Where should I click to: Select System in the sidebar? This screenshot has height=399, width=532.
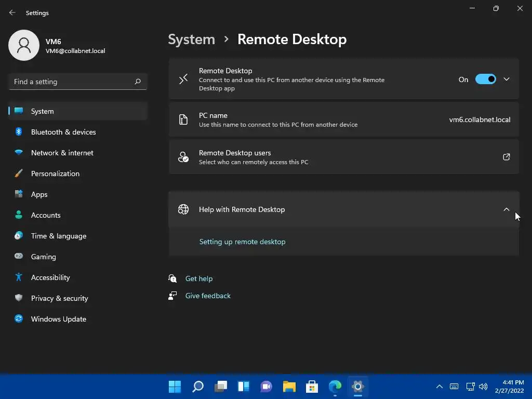tap(78, 111)
